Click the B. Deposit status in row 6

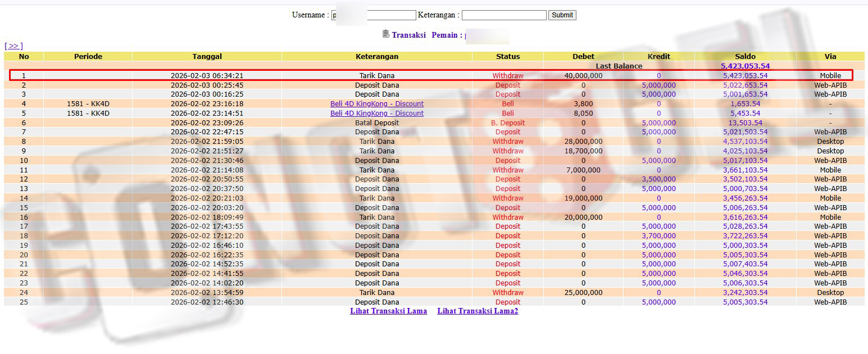click(508, 123)
